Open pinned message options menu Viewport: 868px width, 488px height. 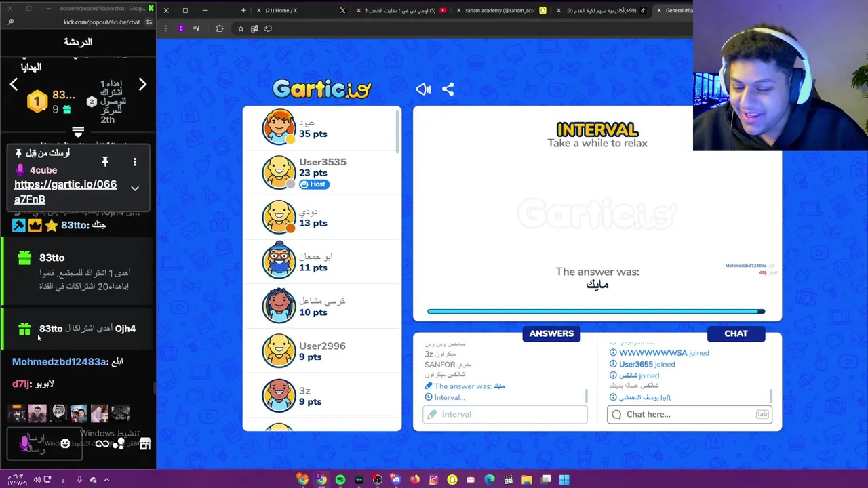point(135,161)
